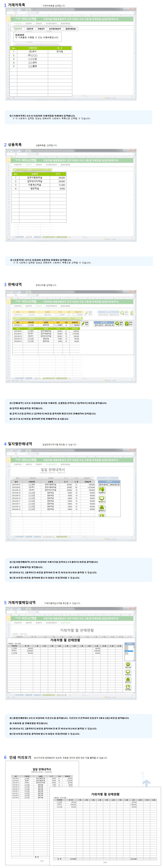Screen dimensions: 163x868
Task: Click start date 2015-09-01 in enlarged 판매내역 search
Action: [x=99, y=325]
